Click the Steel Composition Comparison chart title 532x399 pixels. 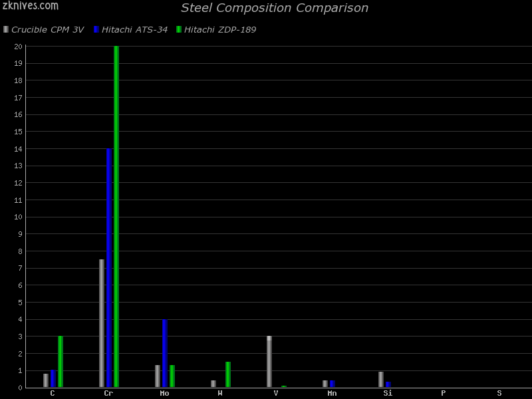click(275, 8)
